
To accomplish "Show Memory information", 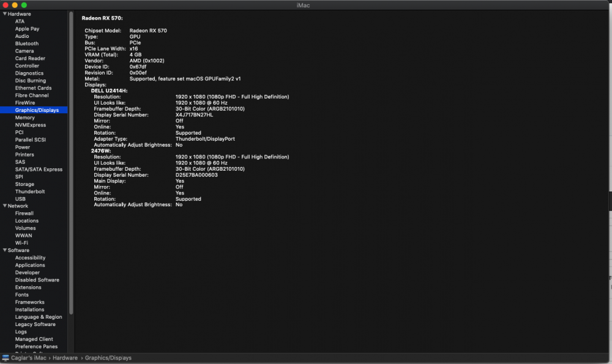I will pyautogui.click(x=24, y=117).
